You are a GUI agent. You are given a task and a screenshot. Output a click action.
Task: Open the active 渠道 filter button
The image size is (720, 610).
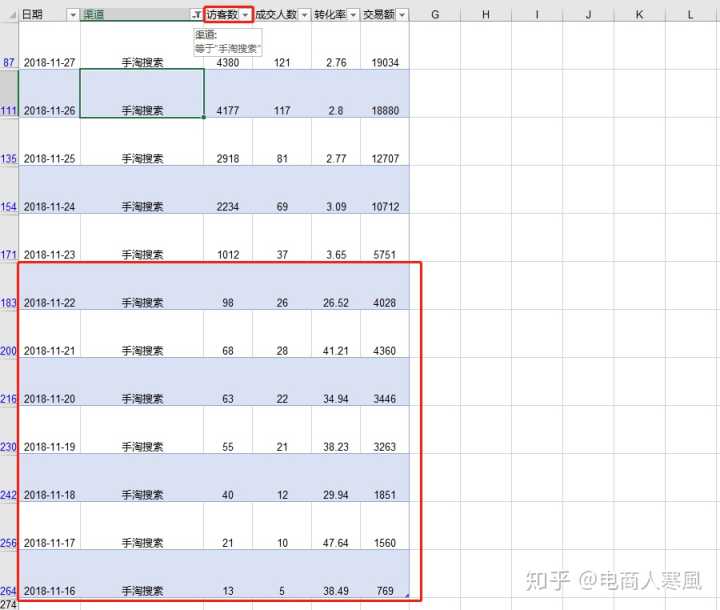point(196,15)
